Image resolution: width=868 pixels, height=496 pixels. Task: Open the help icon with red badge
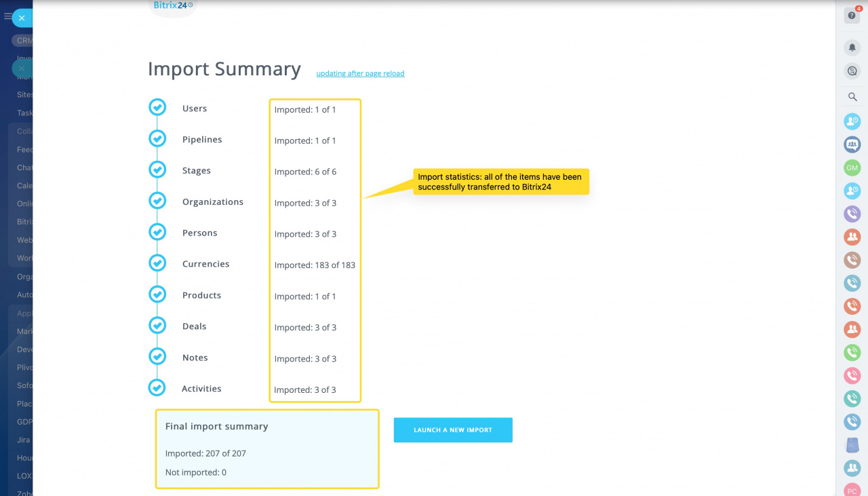(852, 16)
